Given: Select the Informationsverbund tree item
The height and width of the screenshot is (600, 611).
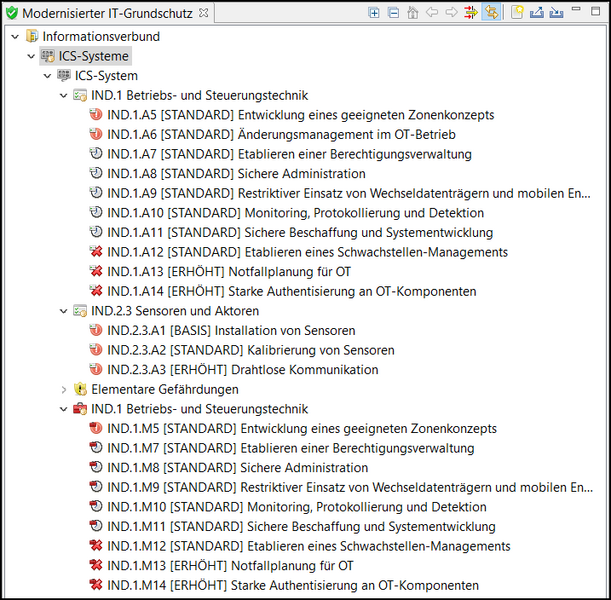Looking at the screenshot, I should coord(101,37).
